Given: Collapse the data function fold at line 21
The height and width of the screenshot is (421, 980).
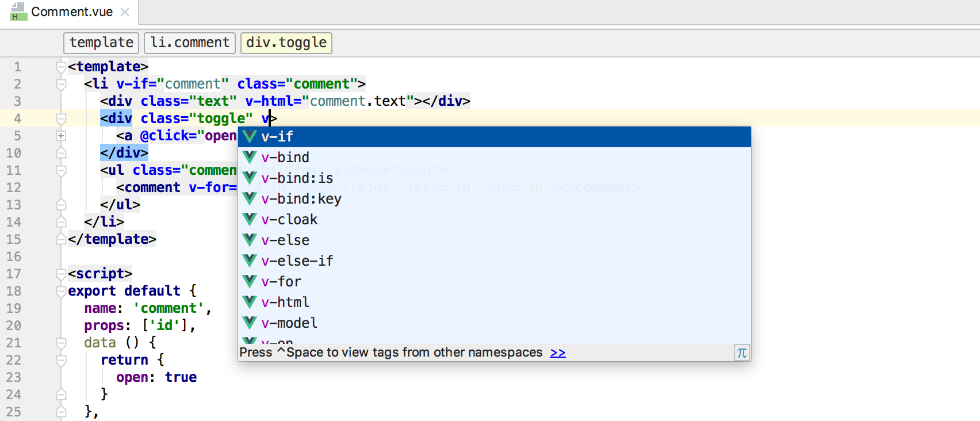Looking at the screenshot, I should tap(61, 343).
